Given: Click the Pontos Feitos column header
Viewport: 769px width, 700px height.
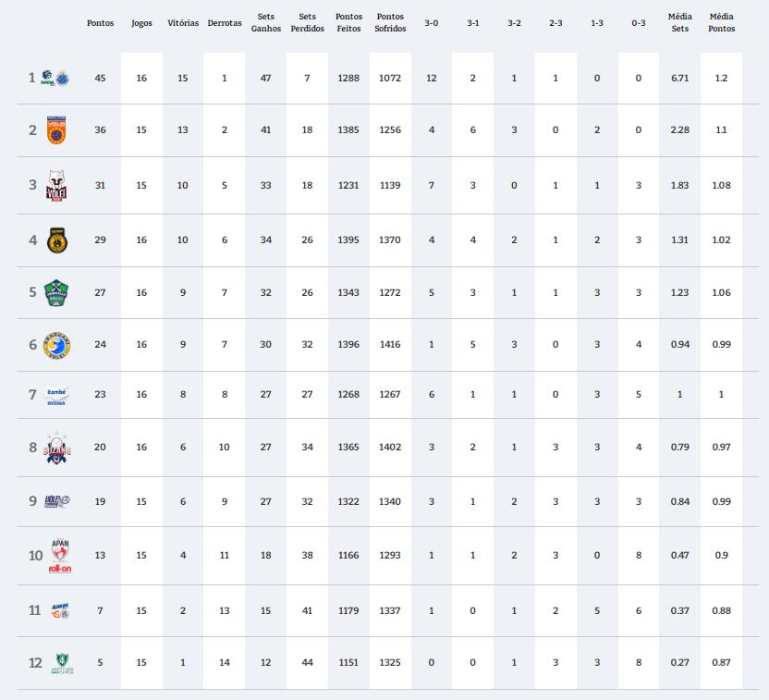Looking at the screenshot, I should 348,22.
